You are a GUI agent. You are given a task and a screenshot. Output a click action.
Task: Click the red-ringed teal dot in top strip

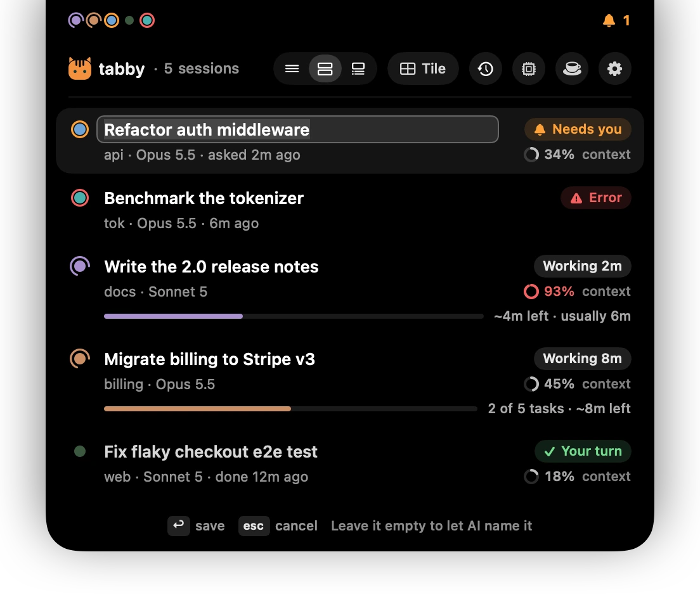pos(147,20)
